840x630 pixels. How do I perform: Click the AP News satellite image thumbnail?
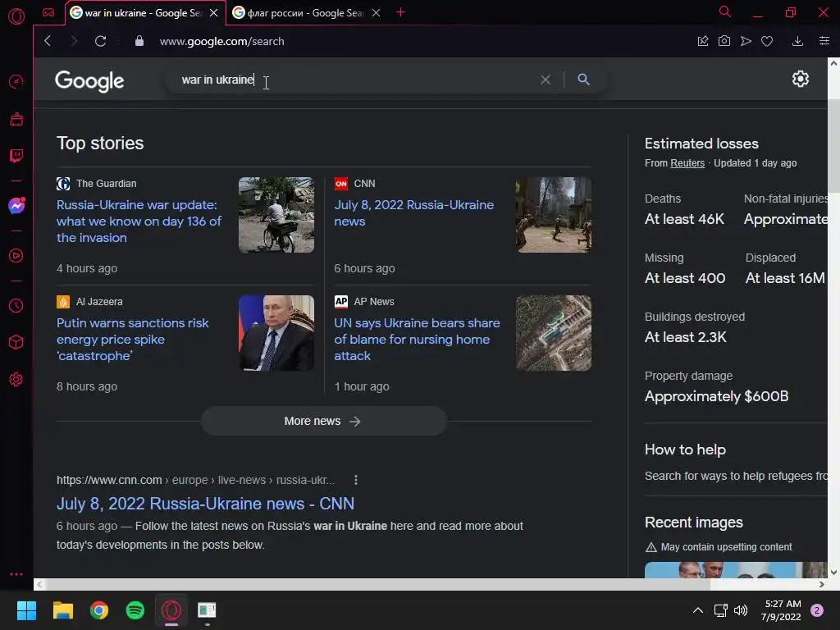click(554, 333)
